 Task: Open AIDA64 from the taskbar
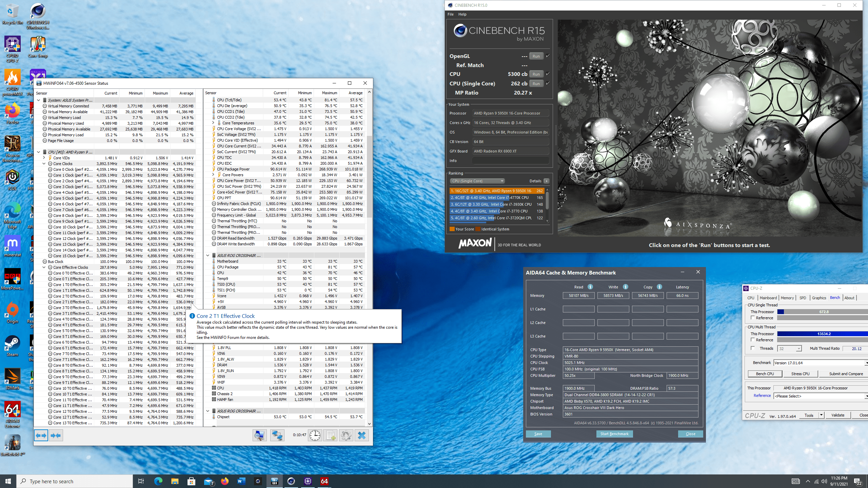click(x=324, y=481)
